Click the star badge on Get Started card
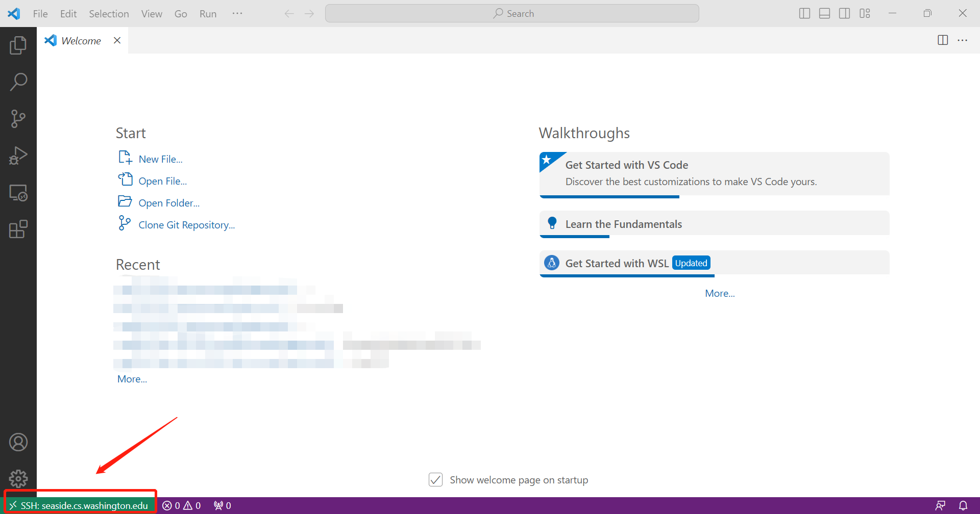Viewport: 980px width, 514px height. 547,160
